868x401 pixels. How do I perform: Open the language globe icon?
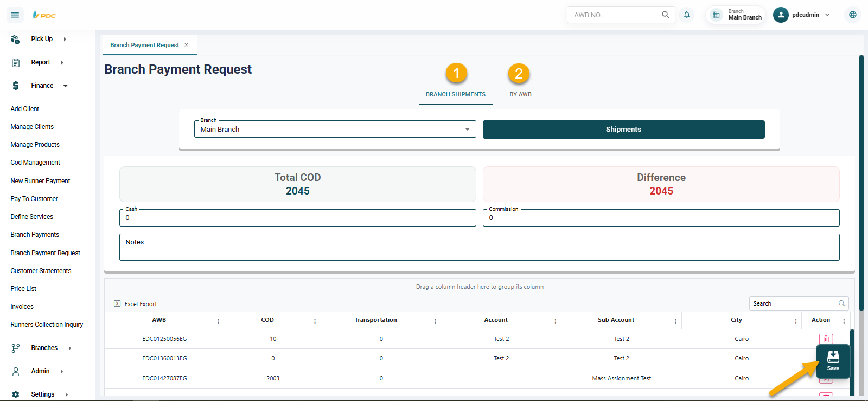pyautogui.click(x=853, y=15)
